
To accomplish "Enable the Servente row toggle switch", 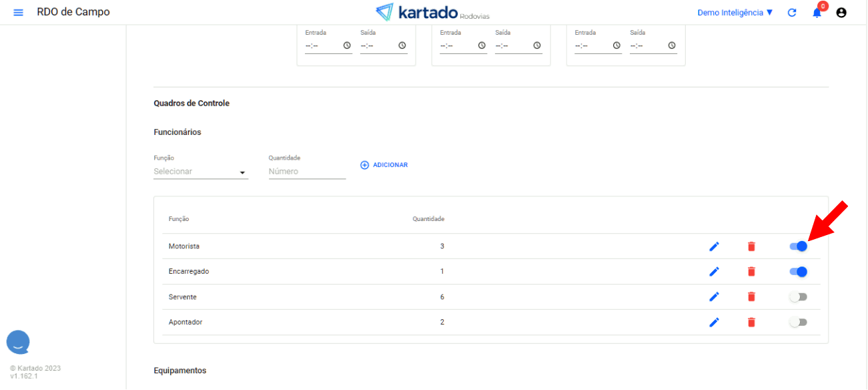I will coord(798,297).
